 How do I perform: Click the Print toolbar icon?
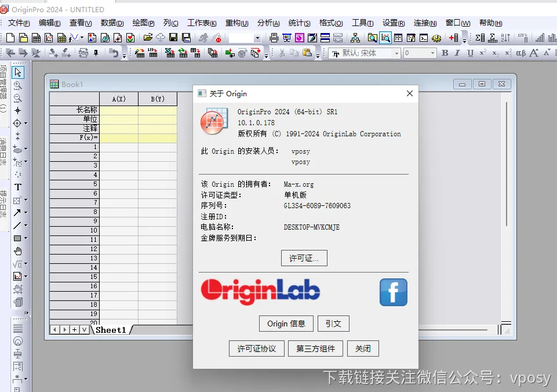tap(274, 38)
